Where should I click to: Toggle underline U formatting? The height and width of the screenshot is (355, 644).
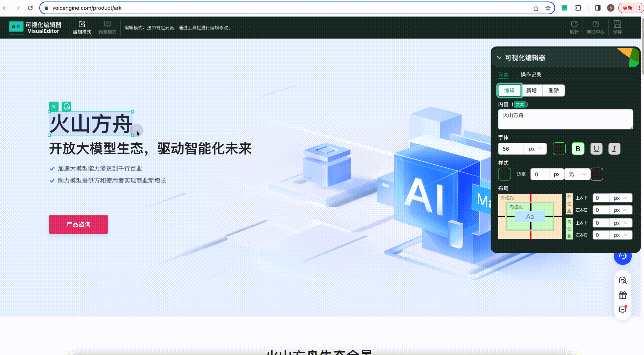[x=597, y=149]
